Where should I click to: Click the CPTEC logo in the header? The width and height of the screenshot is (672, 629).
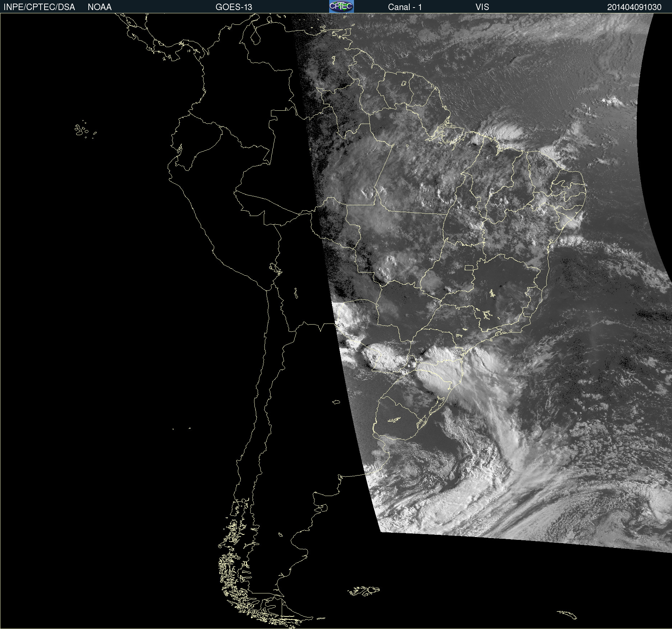[341, 6]
